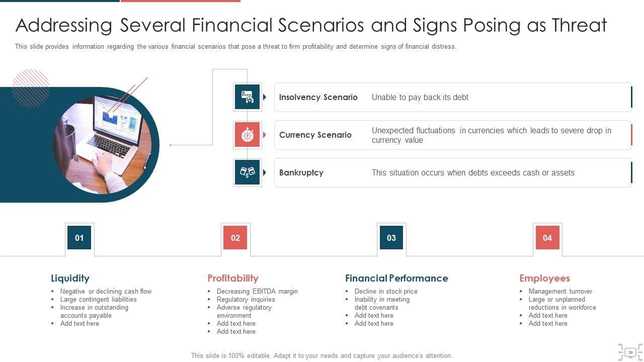Screen dimensions: 644x362
Task: Click the slide title text
Action: [x=311, y=25]
